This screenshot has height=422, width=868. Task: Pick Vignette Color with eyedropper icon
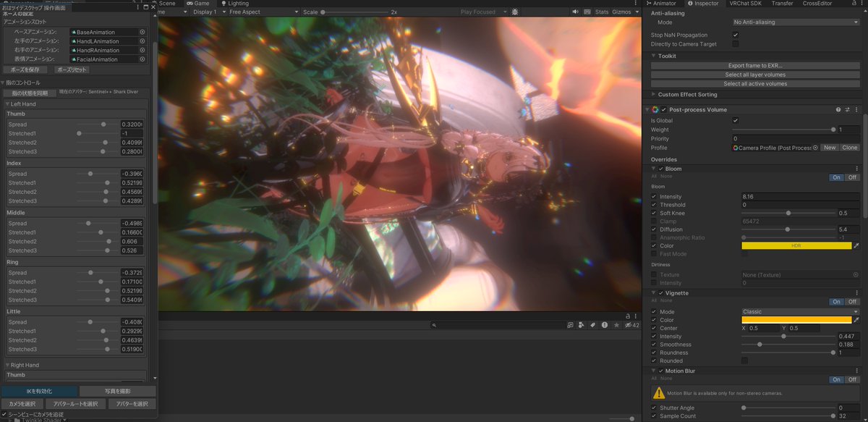(856, 320)
